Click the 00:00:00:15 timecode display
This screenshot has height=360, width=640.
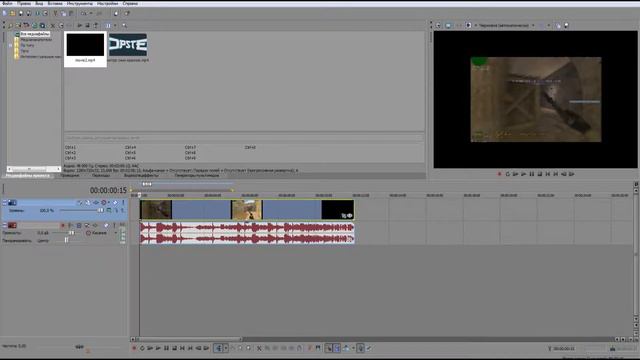(x=108, y=191)
